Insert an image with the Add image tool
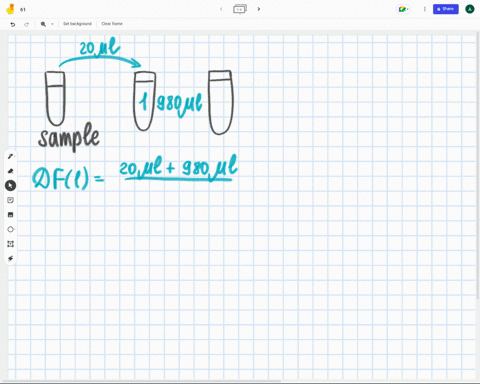Viewport: 480px width, 384px height. tap(10, 215)
